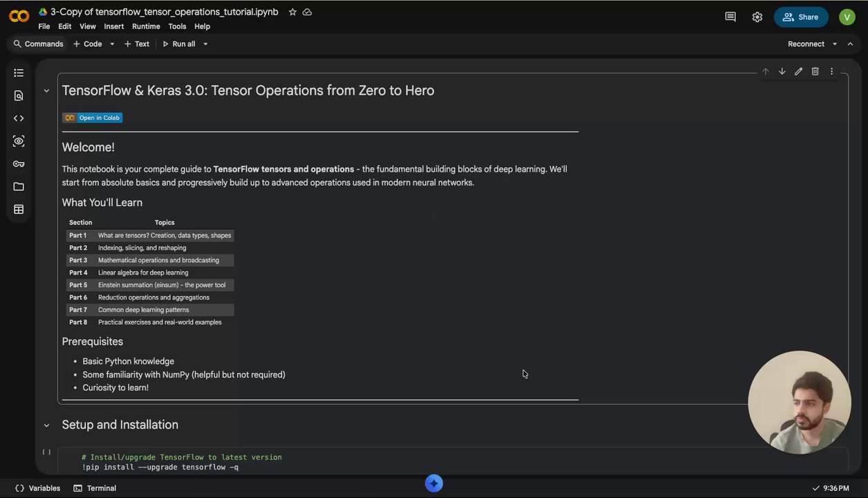Viewport: 868px width, 498px height.
Task: Run the pip install code cell
Action: (46, 452)
